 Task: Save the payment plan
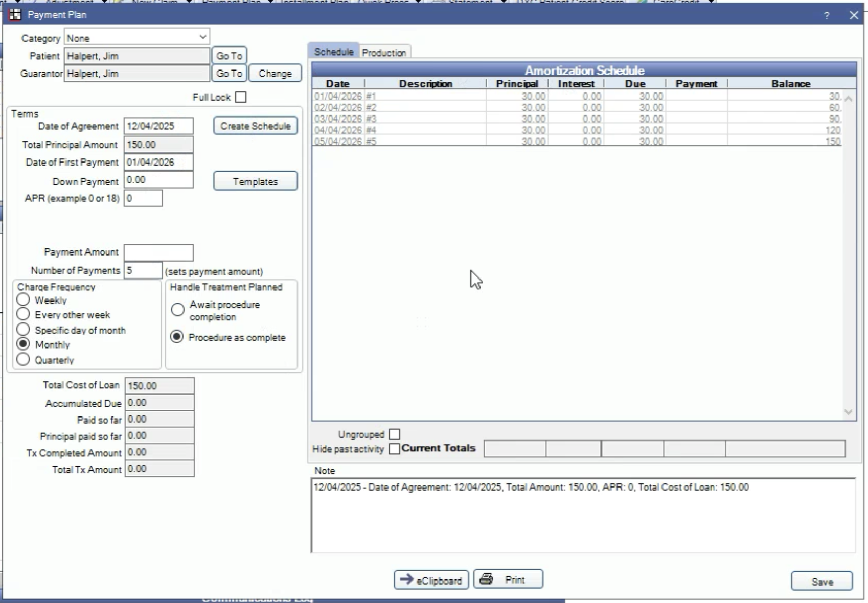(821, 582)
